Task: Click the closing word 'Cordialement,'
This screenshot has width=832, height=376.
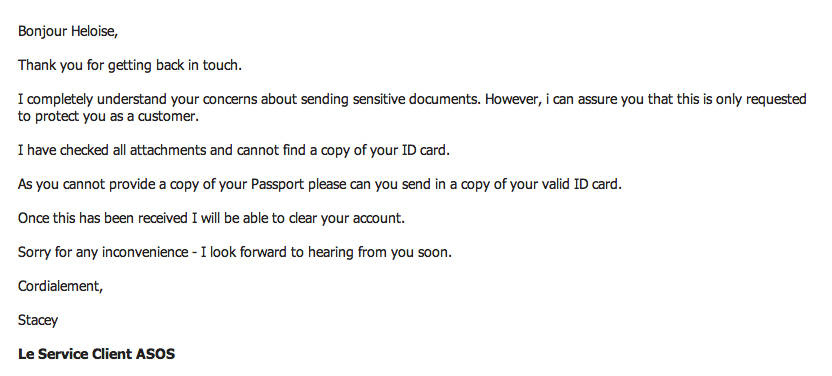Action: 60,286
